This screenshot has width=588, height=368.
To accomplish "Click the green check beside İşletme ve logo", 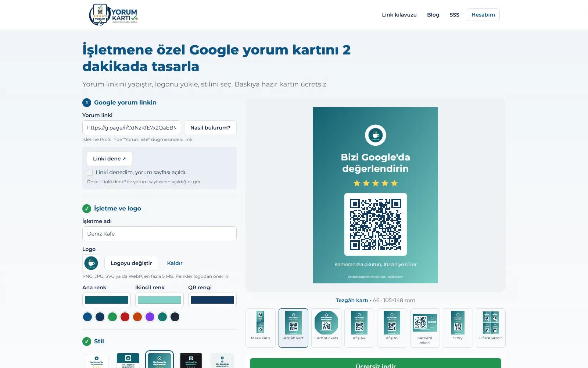I will point(87,209).
